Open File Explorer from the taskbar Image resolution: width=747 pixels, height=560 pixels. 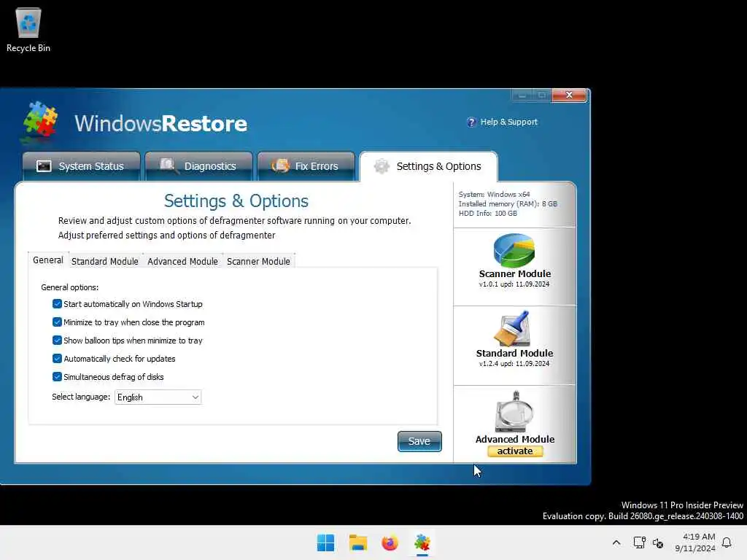click(x=357, y=542)
